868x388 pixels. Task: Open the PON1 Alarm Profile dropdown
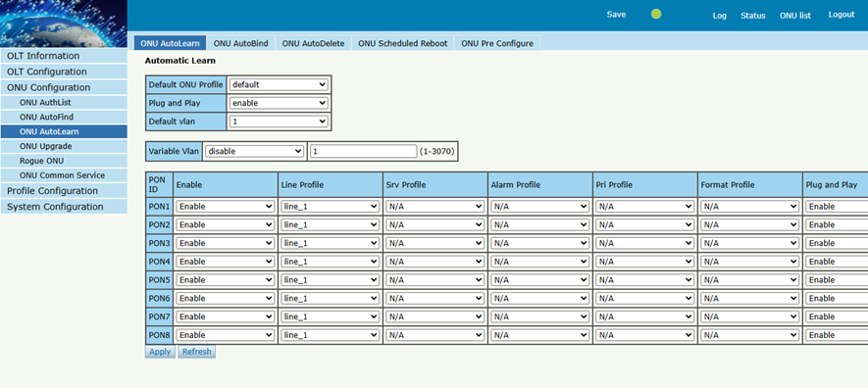point(539,206)
